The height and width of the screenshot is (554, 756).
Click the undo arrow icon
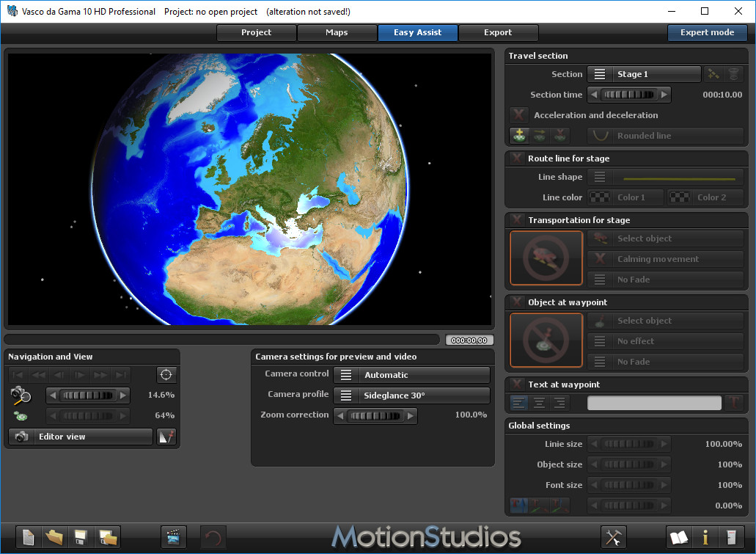(213, 537)
